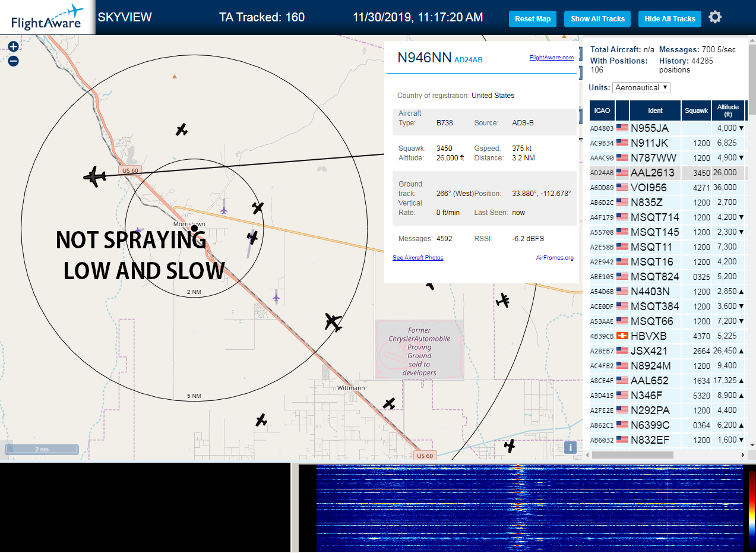Select plane icon near bottom right of map
The height and width of the screenshot is (553, 756).
(509, 445)
